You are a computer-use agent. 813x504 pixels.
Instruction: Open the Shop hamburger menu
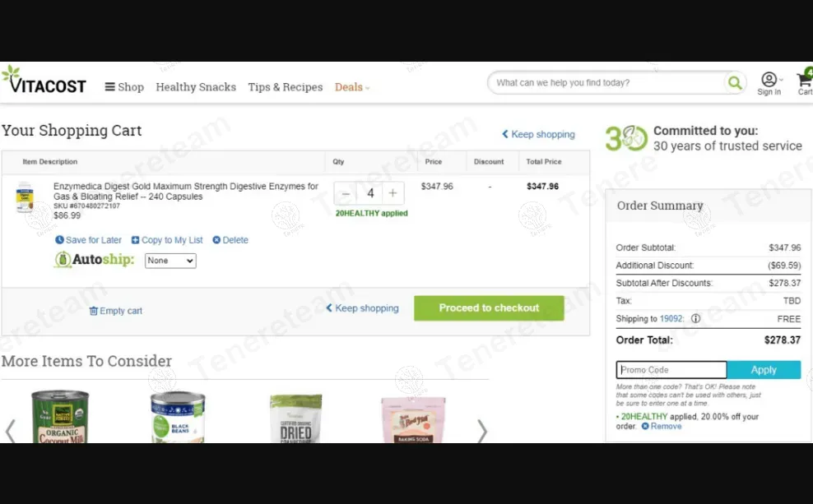[x=124, y=87]
